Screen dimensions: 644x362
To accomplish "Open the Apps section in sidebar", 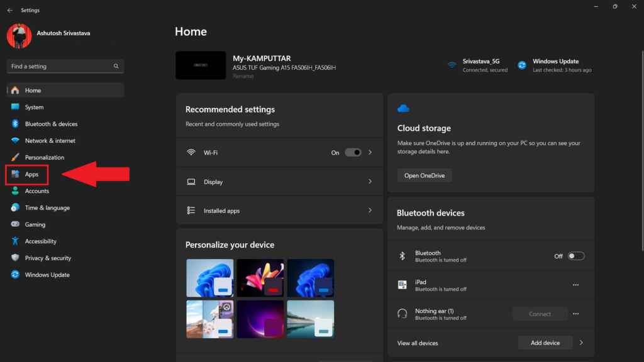I will (x=31, y=174).
